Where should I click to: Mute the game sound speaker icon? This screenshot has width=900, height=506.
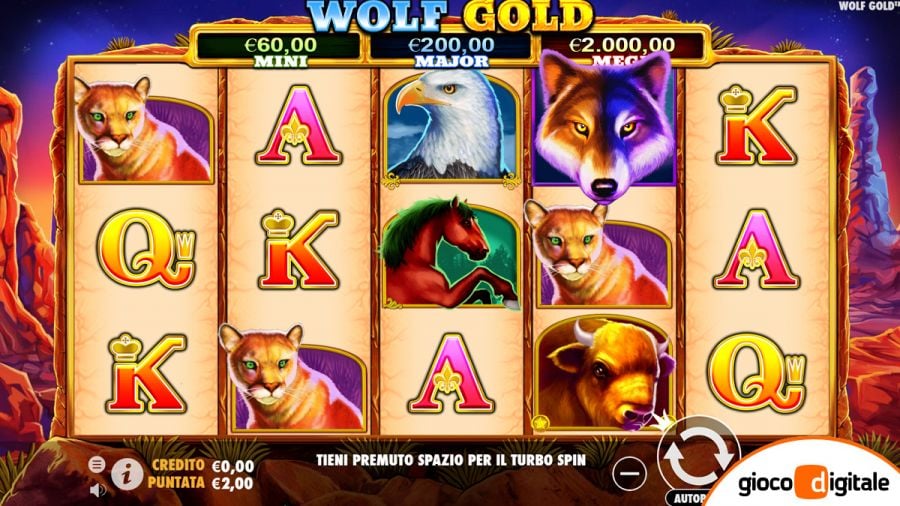point(98,489)
